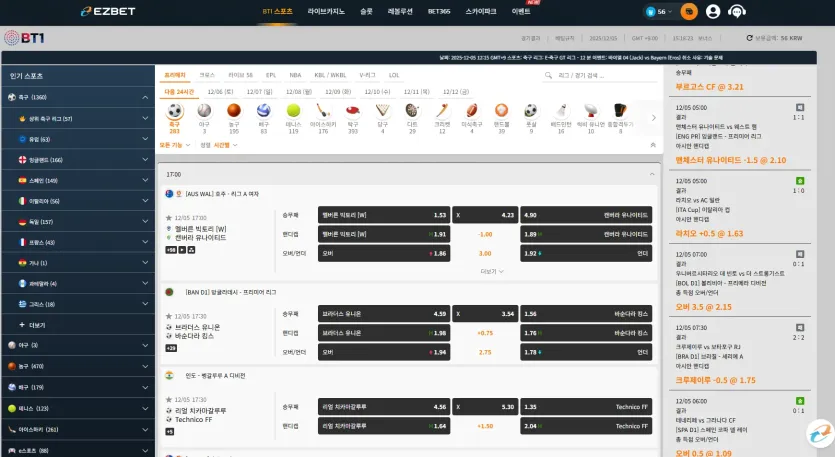Click the refresh balance icon

[749, 38]
